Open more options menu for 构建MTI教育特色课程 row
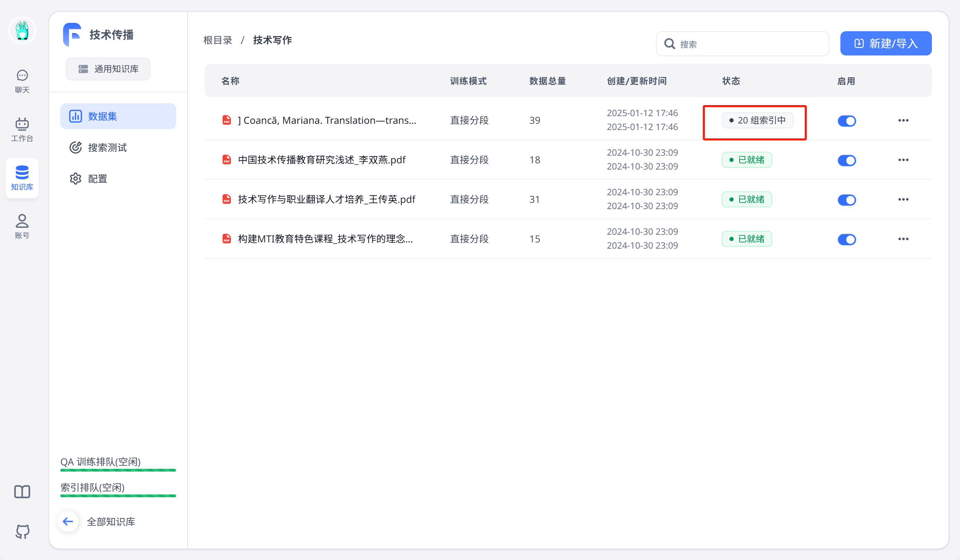 (x=903, y=239)
